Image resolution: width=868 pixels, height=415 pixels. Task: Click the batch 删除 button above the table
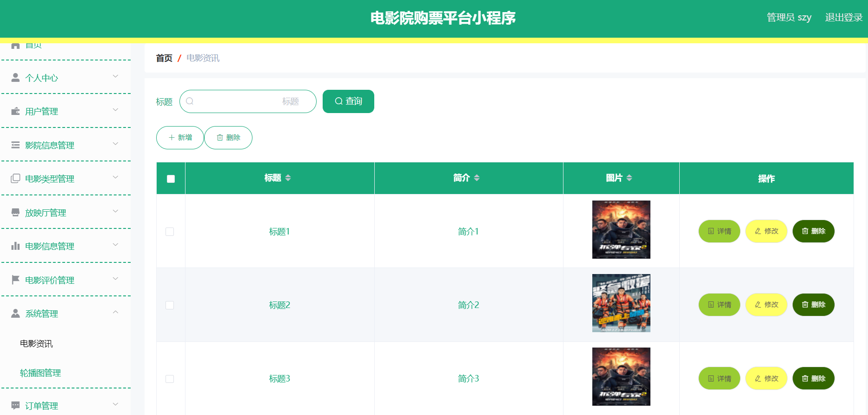pos(228,138)
